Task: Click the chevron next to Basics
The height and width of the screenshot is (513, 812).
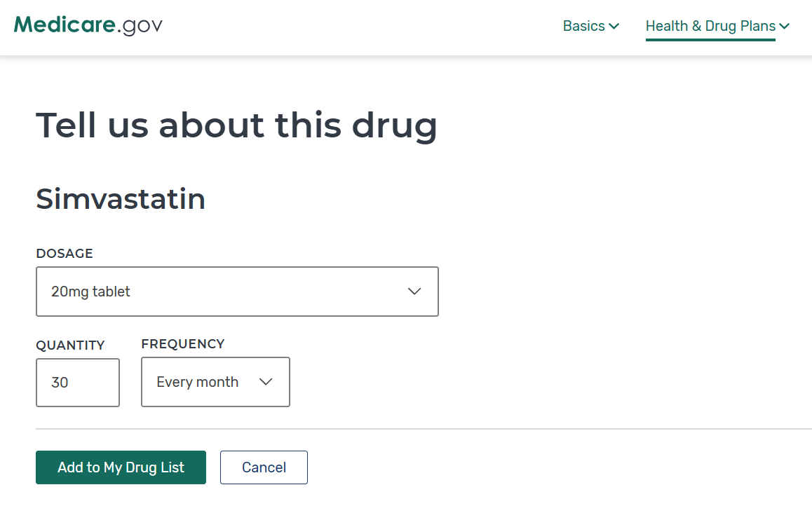Action: pyautogui.click(x=614, y=27)
